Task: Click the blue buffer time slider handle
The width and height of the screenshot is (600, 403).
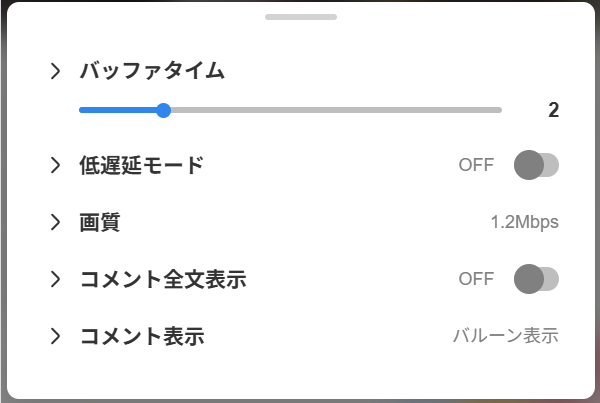Action: pos(163,110)
